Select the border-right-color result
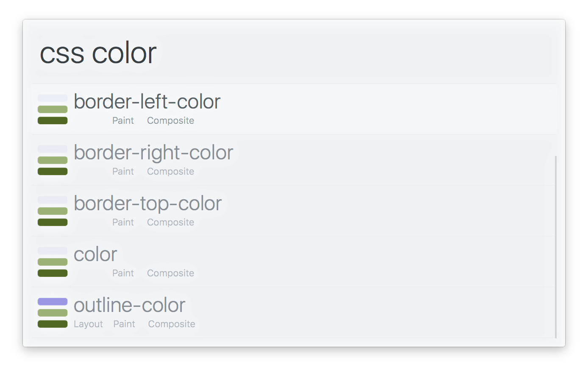This screenshot has width=588, height=373. click(x=294, y=160)
